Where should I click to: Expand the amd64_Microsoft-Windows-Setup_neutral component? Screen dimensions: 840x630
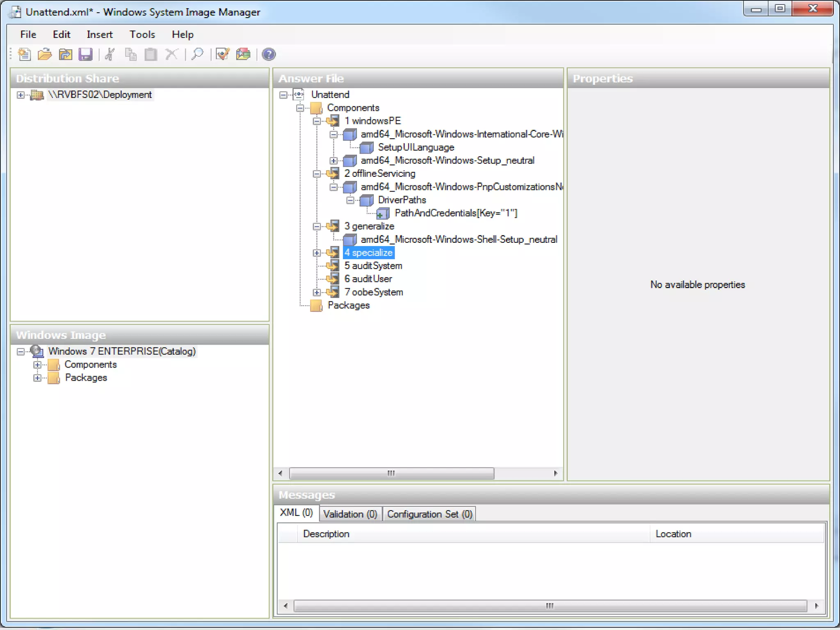point(333,161)
